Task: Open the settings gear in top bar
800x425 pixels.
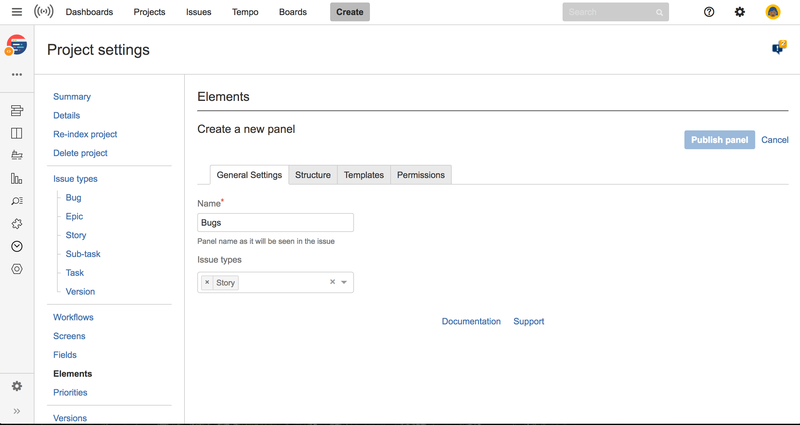Action: [x=740, y=12]
